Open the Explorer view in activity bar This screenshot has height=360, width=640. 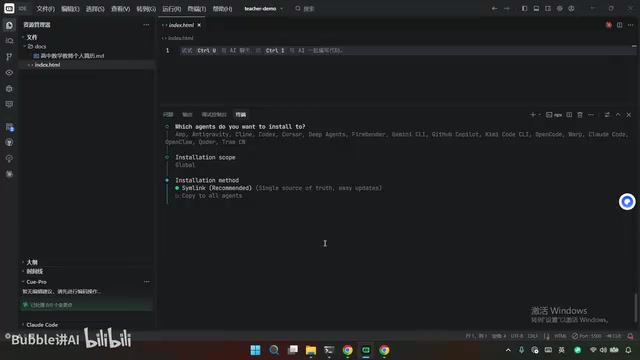[x=9, y=25]
